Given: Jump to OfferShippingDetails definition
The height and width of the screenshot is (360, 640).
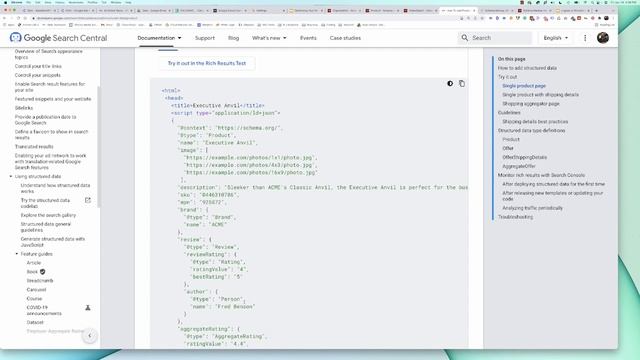Looking at the screenshot, I should 524,158.
